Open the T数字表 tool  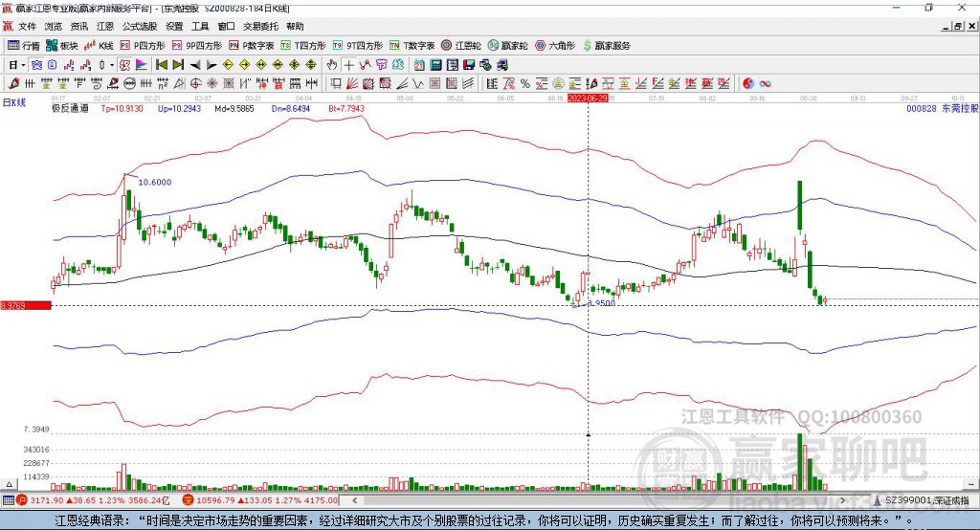point(412,46)
